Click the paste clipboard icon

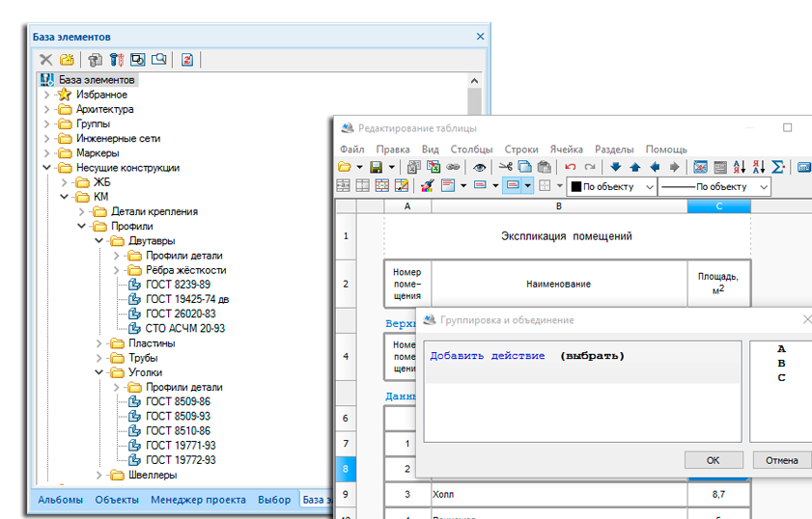pos(545,167)
